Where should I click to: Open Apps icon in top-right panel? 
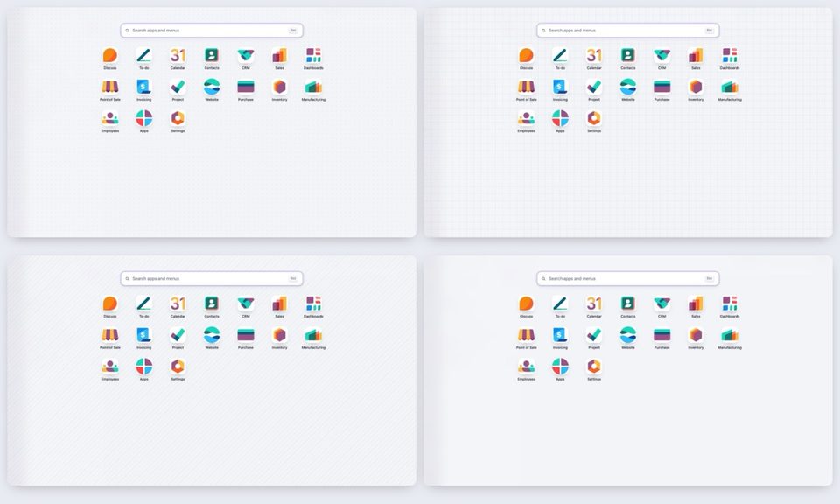pos(560,118)
